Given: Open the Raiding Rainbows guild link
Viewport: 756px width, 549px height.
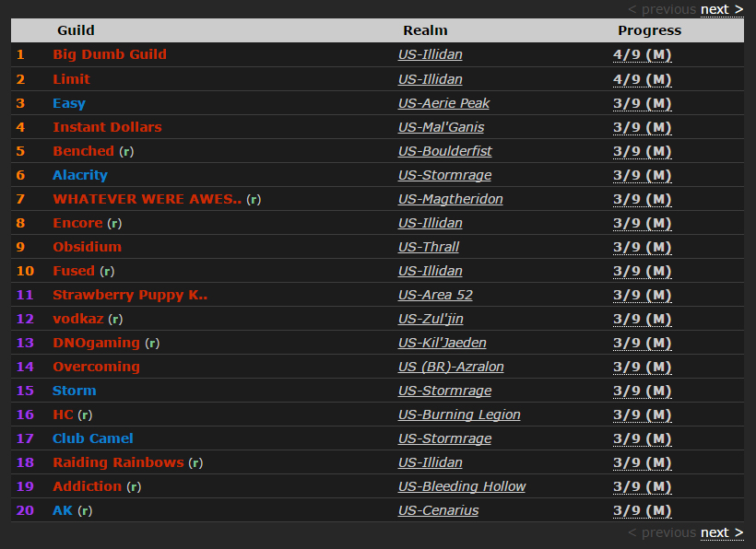Looking at the screenshot, I should 118,462.
